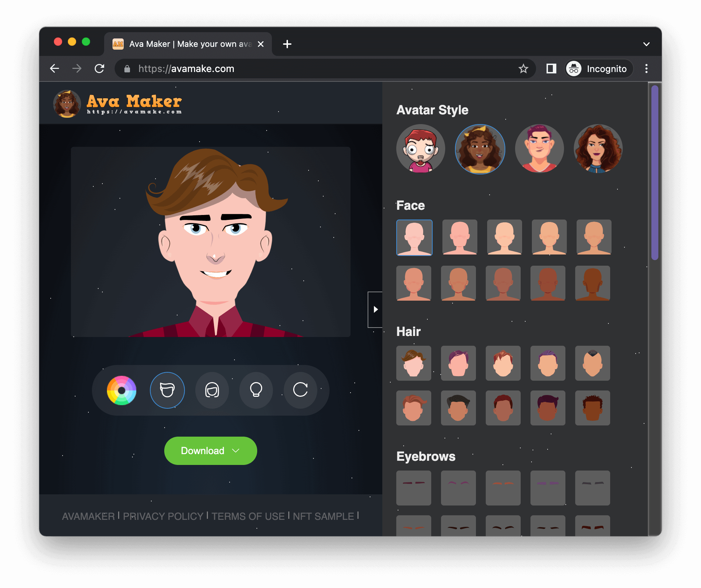Collapse the options panel with arrow handle
The height and width of the screenshot is (588, 701).
(375, 309)
